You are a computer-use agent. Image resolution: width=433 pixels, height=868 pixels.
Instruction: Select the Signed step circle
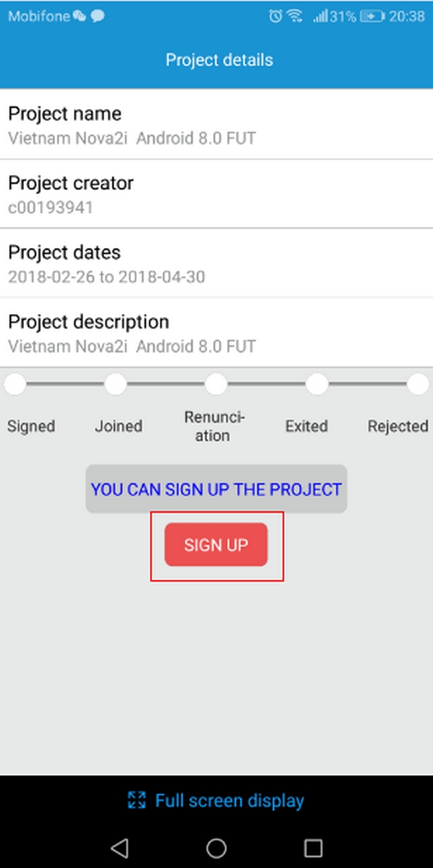pyautogui.click(x=15, y=384)
